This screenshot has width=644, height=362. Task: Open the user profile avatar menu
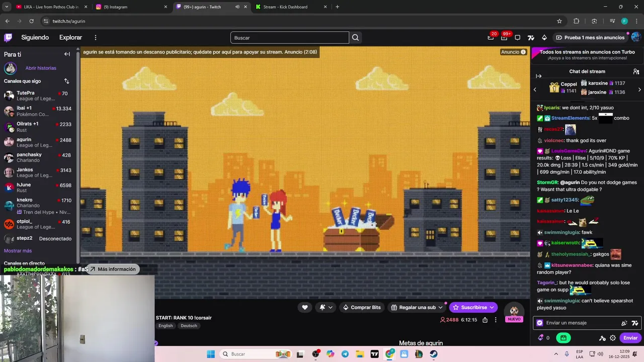[x=636, y=38]
